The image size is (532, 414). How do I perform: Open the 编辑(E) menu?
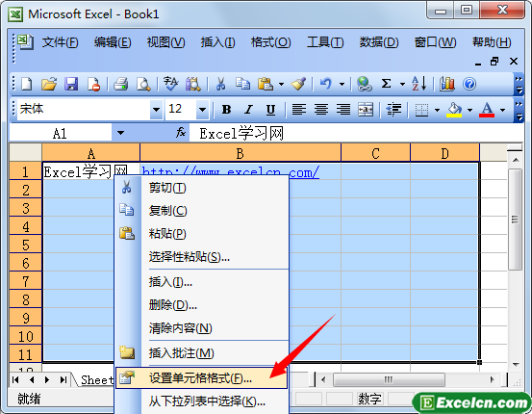coord(113,42)
